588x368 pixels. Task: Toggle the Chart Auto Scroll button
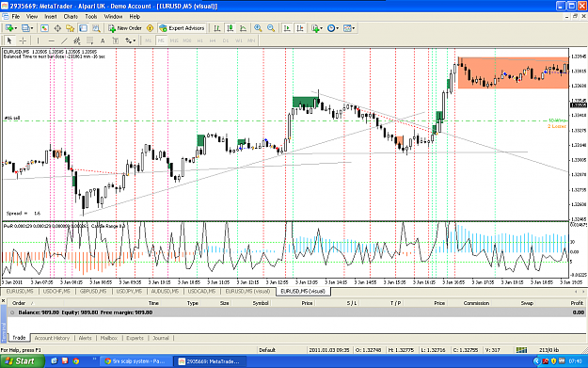click(x=287, y=28)
